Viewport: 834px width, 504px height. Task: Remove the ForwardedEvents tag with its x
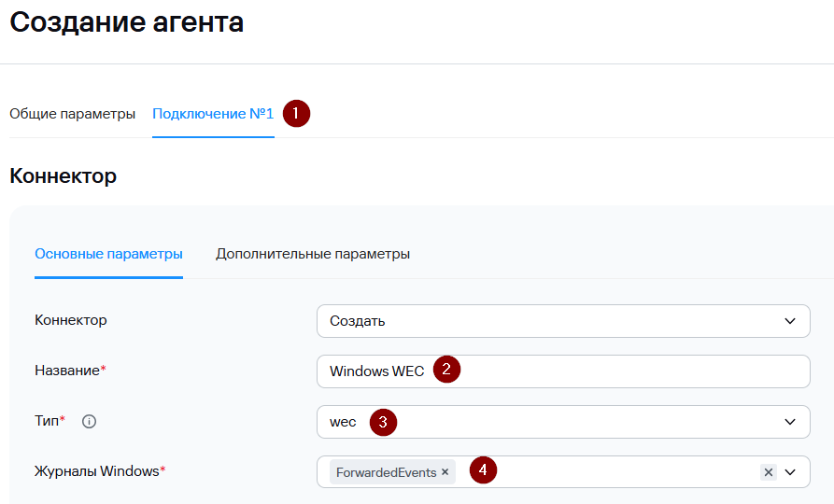pos(445,472)
